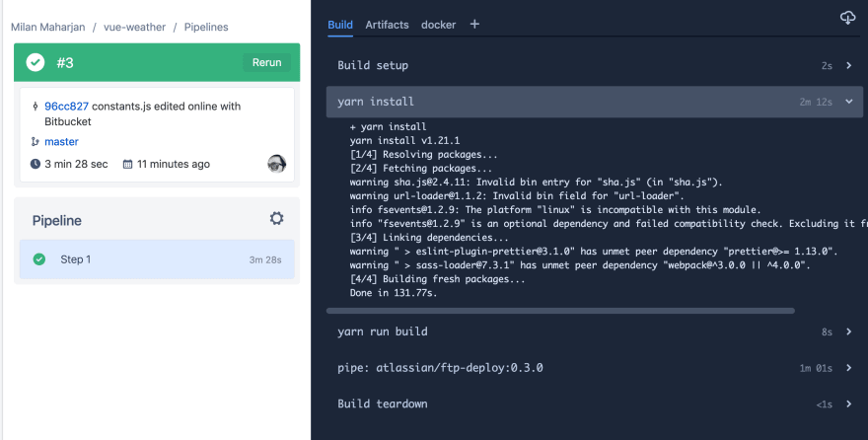Click the clock icon beside 3 min 28 sec
868x440 pixels.
pos(36,164)
